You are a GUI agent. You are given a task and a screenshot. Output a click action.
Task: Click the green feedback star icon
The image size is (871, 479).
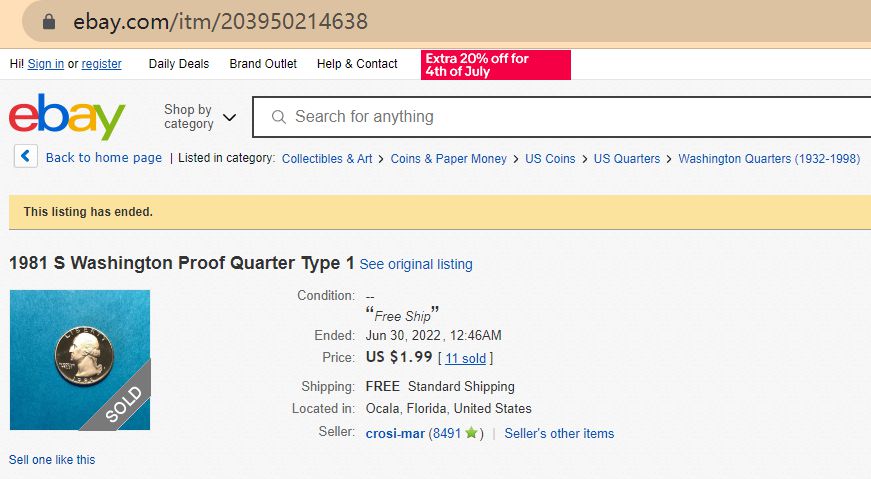pyautogui.click(x=471, y=433)
